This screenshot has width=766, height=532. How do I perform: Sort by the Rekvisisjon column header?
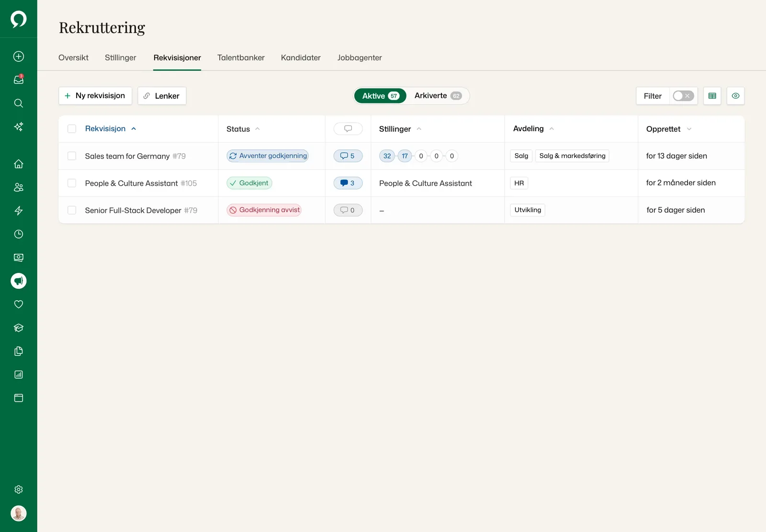tap(111, 128)
